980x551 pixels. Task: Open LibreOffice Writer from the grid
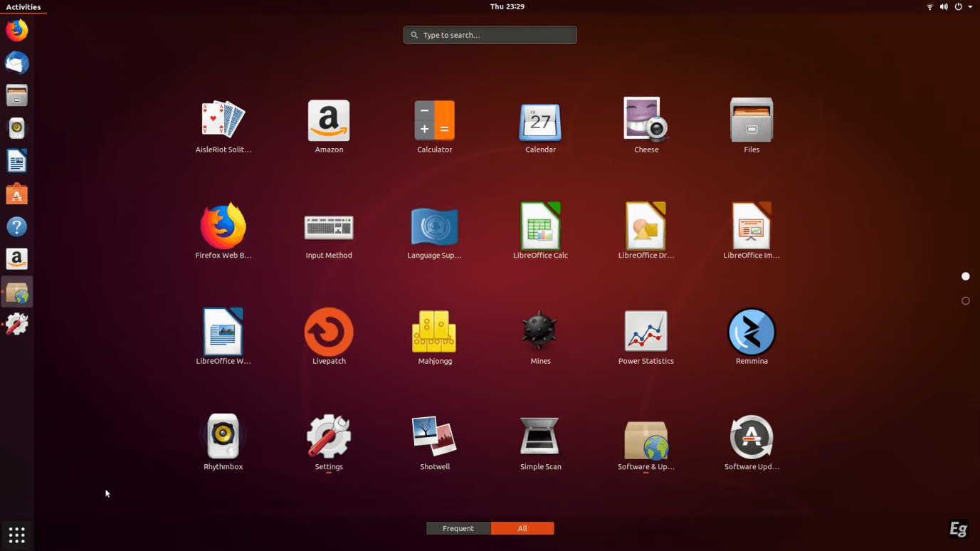coord(223,337)
